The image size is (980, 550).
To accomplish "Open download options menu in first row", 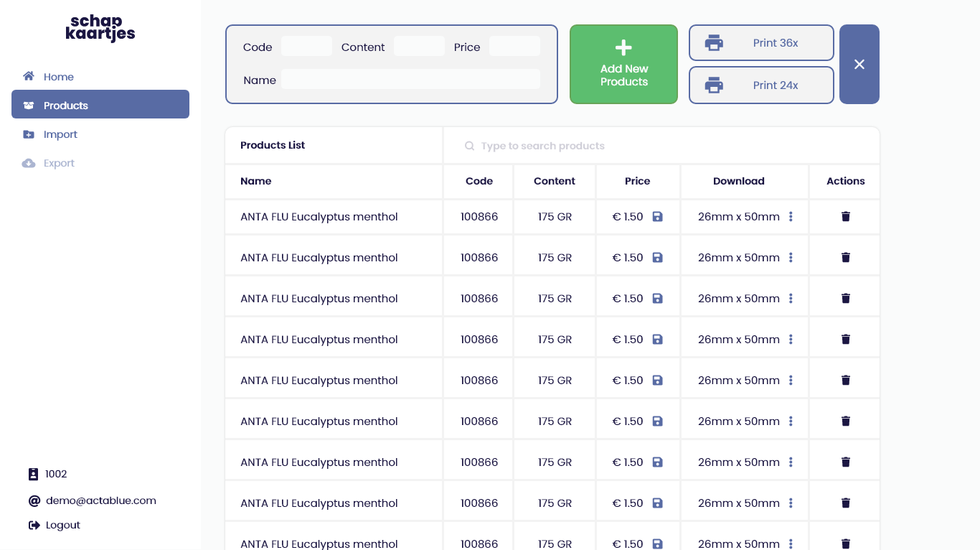I will tap(791, 216).
